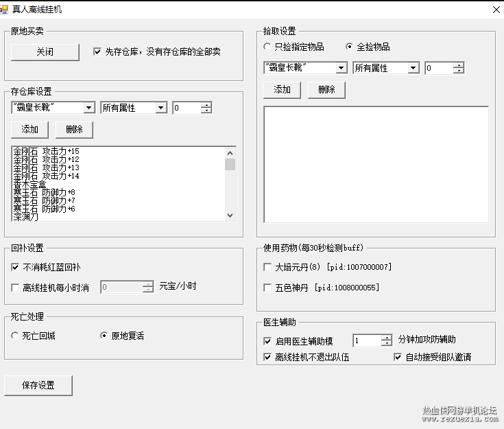Open 所有属性 dropdown in 拾取设置
This screenshot has width=504, height=429.
tap(413, 68)
